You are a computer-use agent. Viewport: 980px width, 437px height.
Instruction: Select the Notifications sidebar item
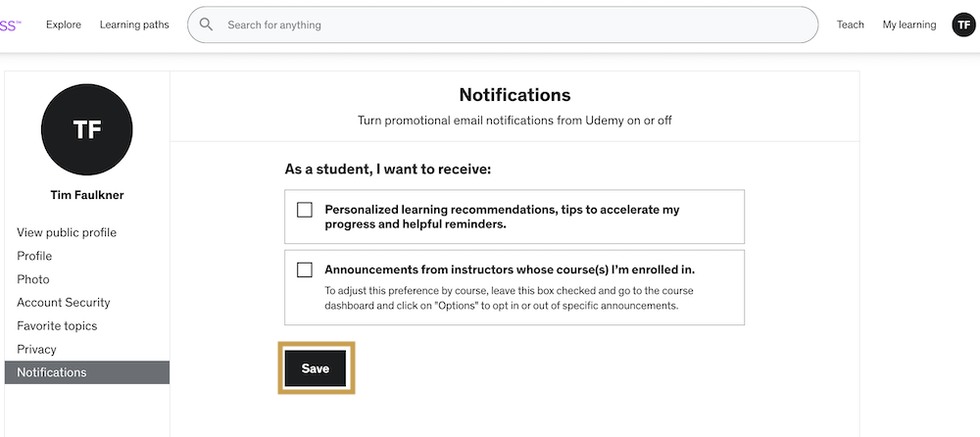52,372
